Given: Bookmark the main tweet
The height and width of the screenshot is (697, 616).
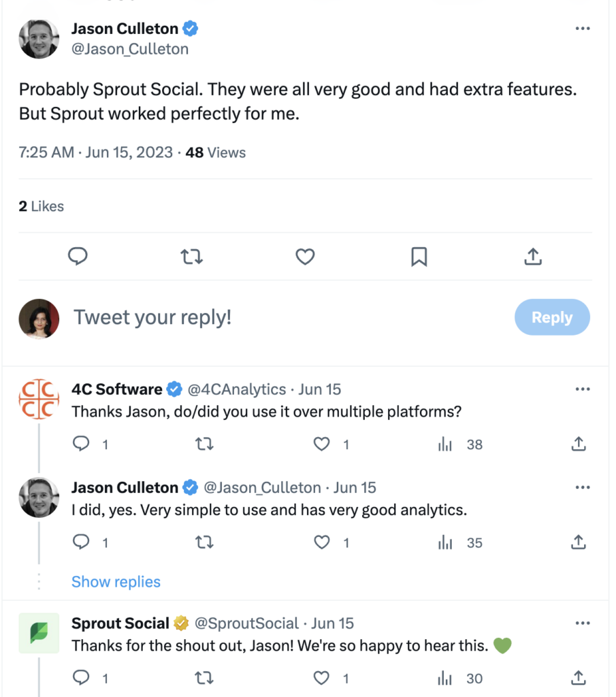Looking at the screenshot, I should click(419, 256).
